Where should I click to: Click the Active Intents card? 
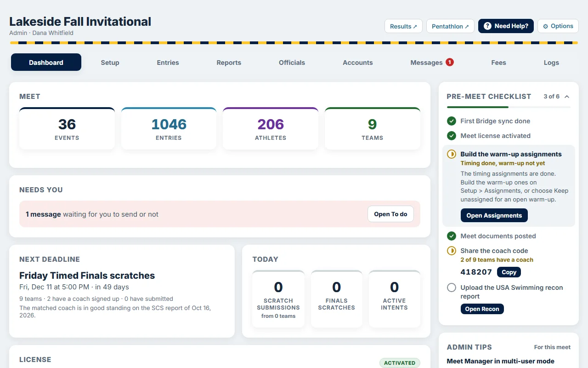(395, 299)
